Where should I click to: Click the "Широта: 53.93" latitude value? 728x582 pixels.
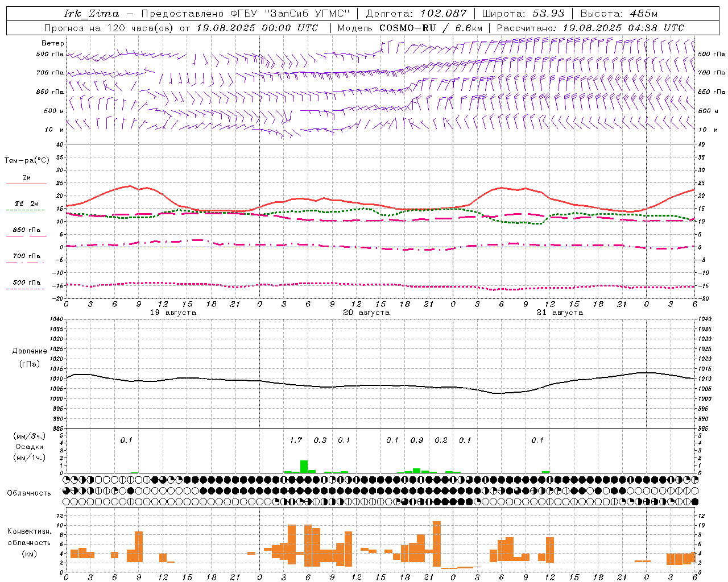(523, 14)
